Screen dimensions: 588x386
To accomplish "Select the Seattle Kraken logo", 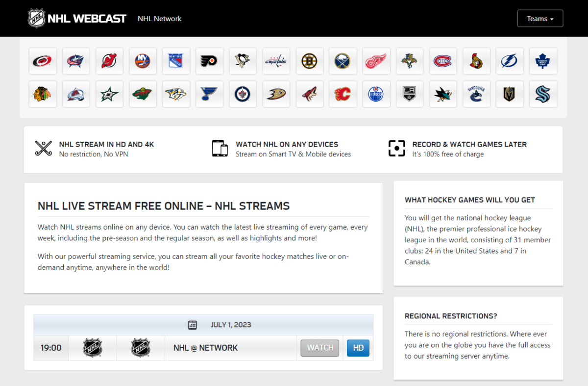I will click(x=543, y=94).
